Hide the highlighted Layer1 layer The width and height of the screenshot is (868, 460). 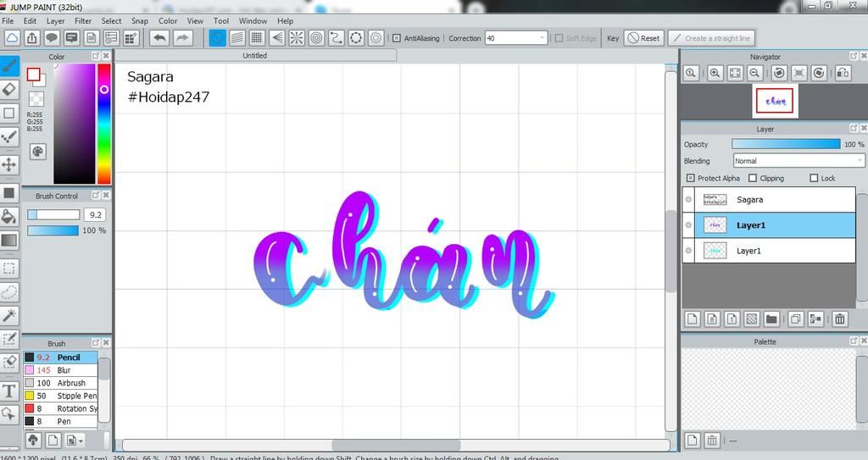[688, 225]
